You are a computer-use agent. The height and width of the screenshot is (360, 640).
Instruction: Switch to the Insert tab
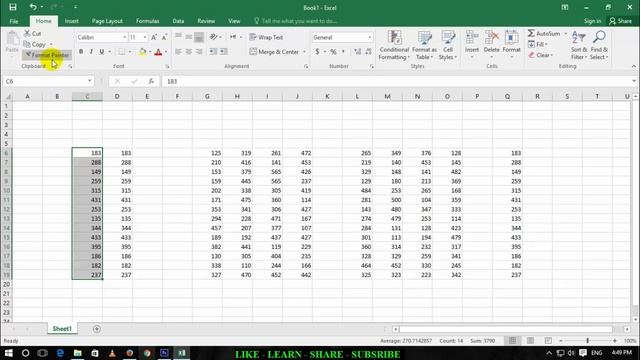71,21
